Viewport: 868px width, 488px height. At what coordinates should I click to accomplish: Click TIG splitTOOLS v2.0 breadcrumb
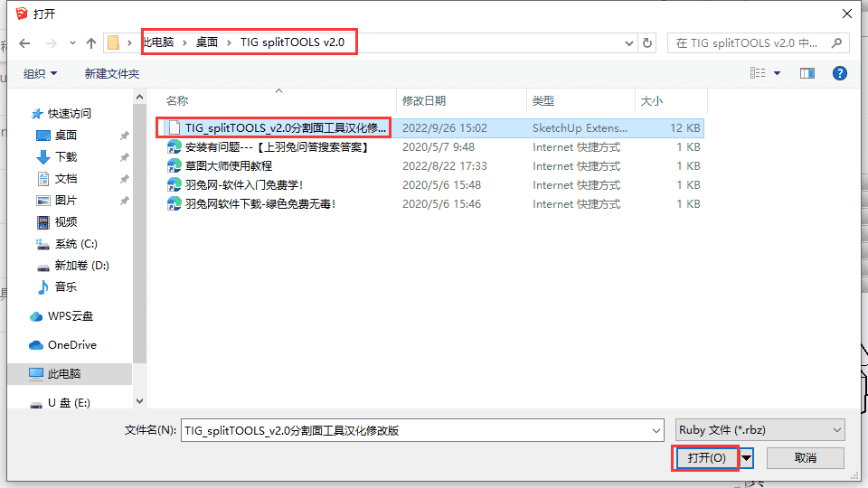pos(292,42)
